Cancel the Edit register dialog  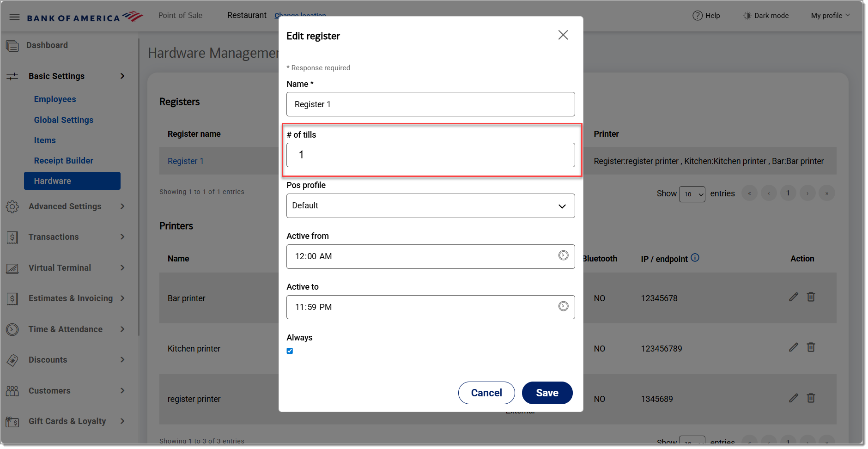point(486,393)
